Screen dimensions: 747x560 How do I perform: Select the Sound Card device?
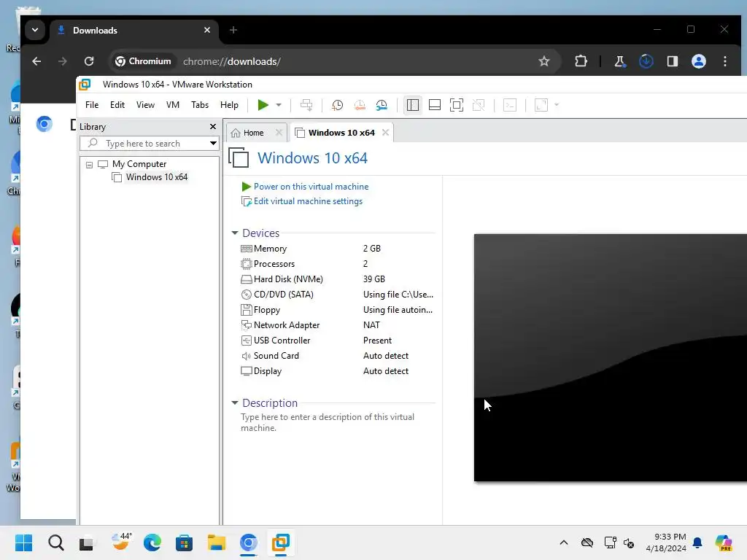pyautogui.click(x=337, y=356)
